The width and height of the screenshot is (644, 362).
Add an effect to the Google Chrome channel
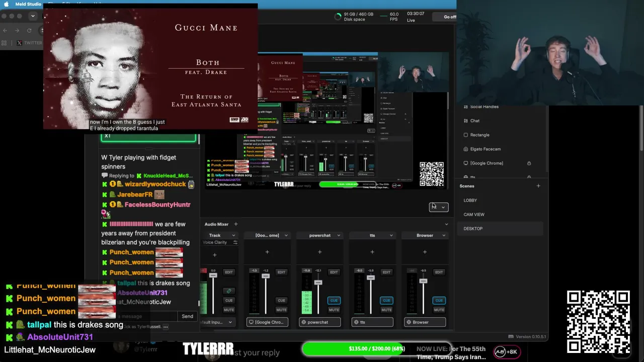click(x=267, y=252)
